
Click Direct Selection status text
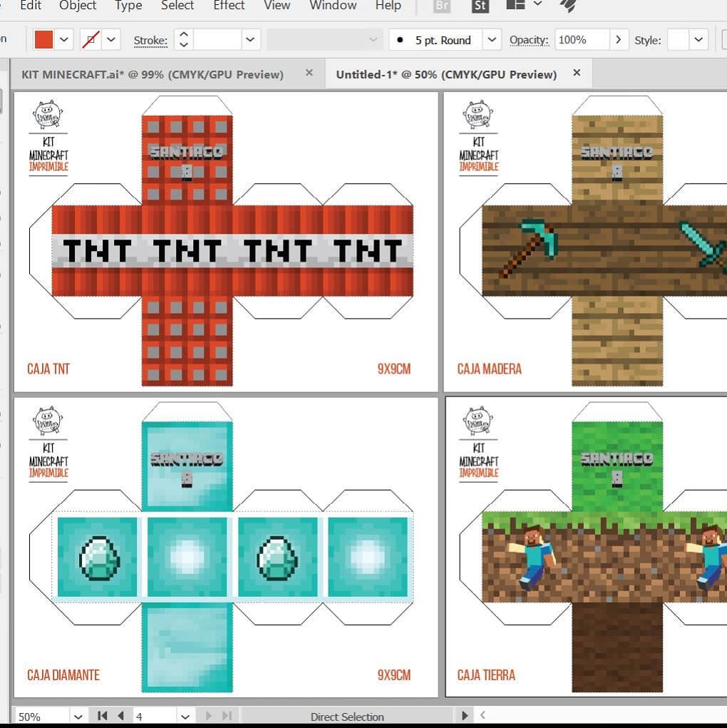coord(347,717)
